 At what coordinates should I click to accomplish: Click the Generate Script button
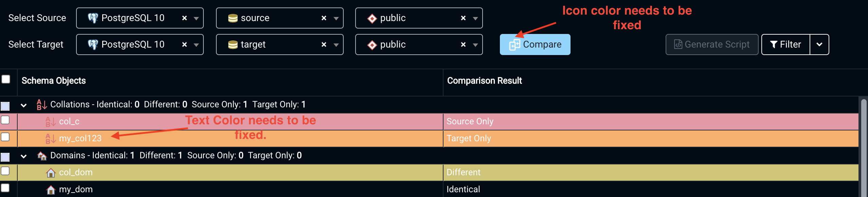click(712, 44)
